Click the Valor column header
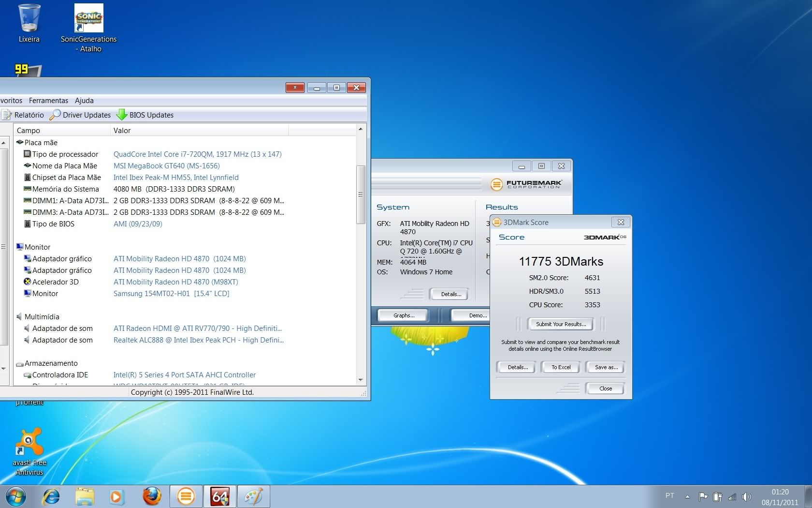This screenshot has height=508, width=812. [199, 130]
